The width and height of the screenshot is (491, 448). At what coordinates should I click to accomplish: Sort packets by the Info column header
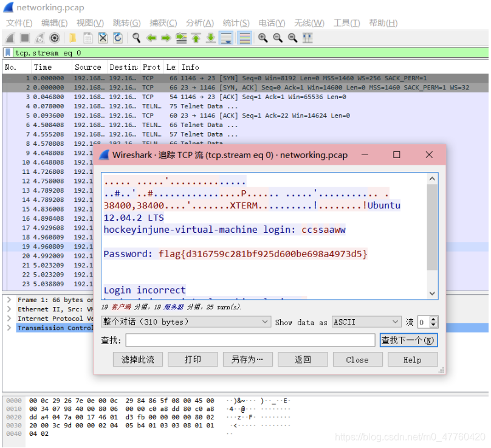click(x=334, y=67)
